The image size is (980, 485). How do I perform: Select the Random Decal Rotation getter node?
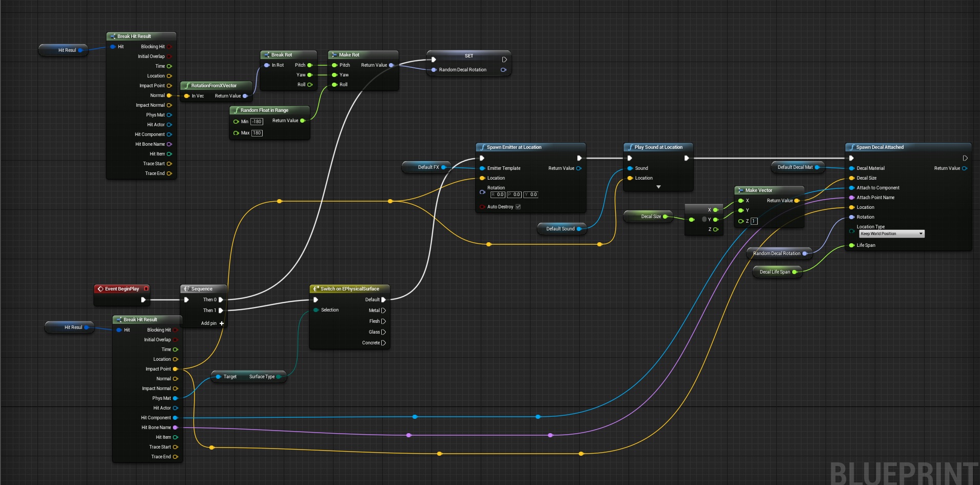click(779, 254)
